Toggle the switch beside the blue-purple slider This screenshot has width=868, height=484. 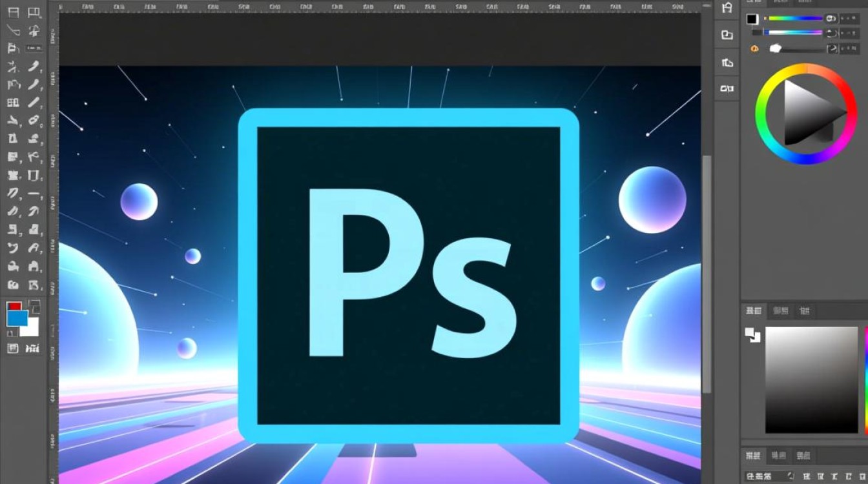click(x=832, y=32)
